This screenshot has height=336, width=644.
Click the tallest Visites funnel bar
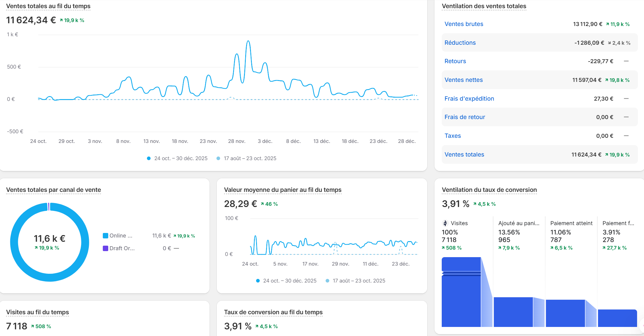click(461, 299)
